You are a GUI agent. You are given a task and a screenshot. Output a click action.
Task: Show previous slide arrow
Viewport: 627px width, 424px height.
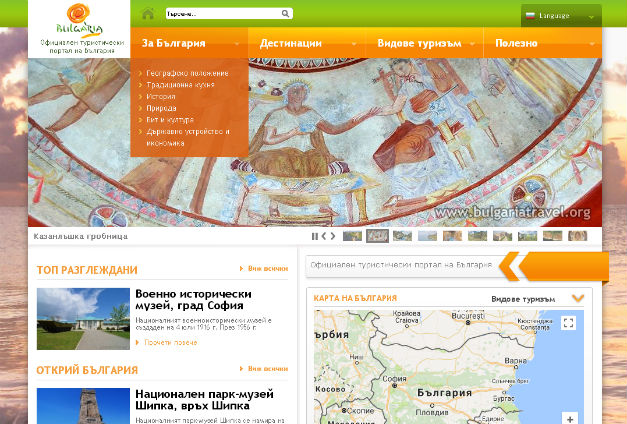(324, 236)
